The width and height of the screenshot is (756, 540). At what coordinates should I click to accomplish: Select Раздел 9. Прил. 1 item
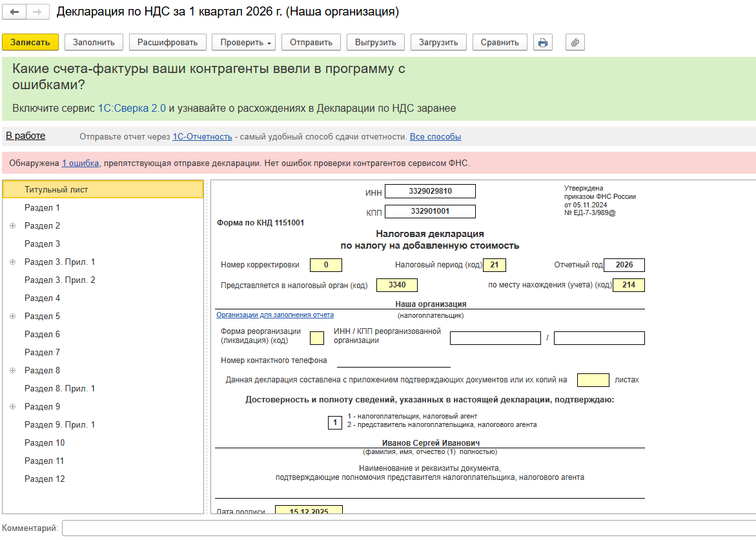coord(103,424)
